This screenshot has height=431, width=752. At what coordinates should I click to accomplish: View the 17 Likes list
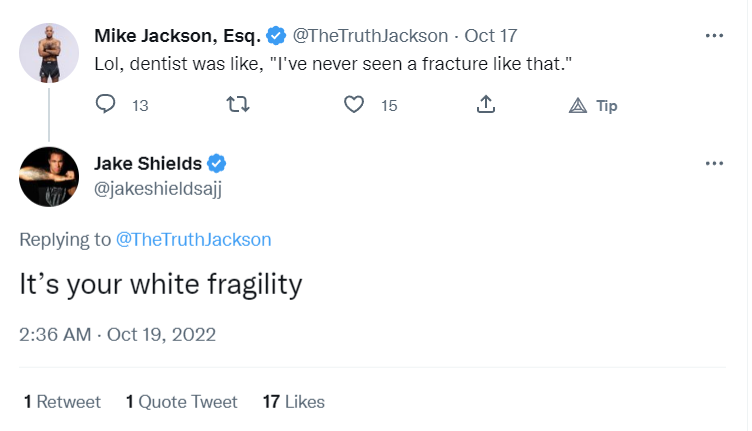pyautogui.click(x=294, y=402)
